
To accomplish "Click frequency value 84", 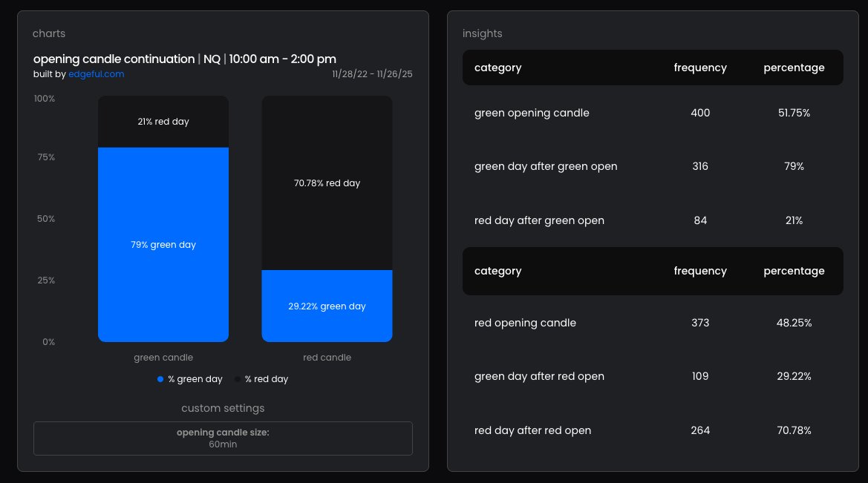I will click(700, 221).
